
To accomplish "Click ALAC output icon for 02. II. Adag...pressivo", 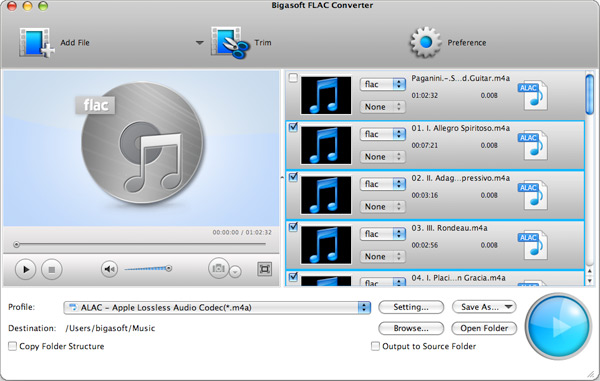I will click(533, 195).
